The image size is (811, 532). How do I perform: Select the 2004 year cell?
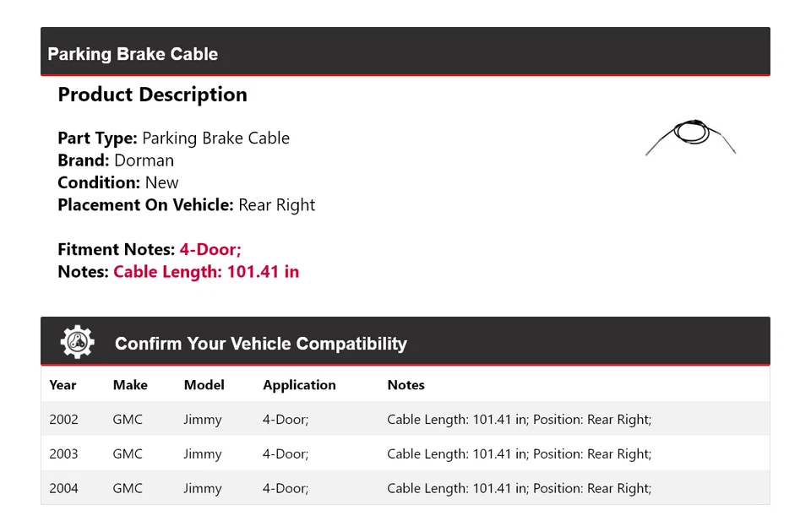pos(63,488)
